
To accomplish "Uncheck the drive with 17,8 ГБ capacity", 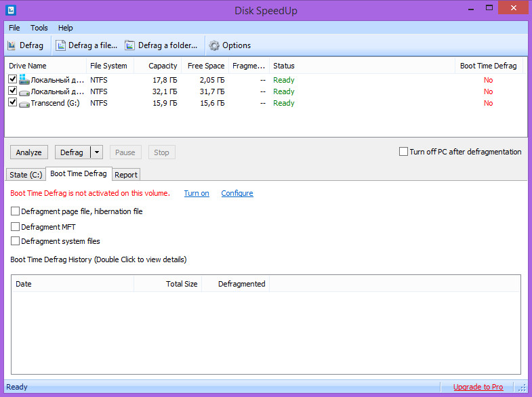I will point(13,79).
